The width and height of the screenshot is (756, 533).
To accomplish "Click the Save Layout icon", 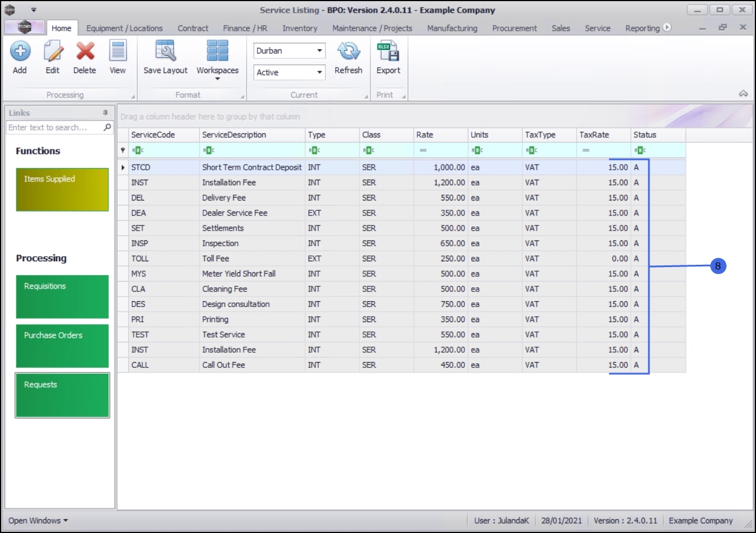I will click(x=166, y=52).
